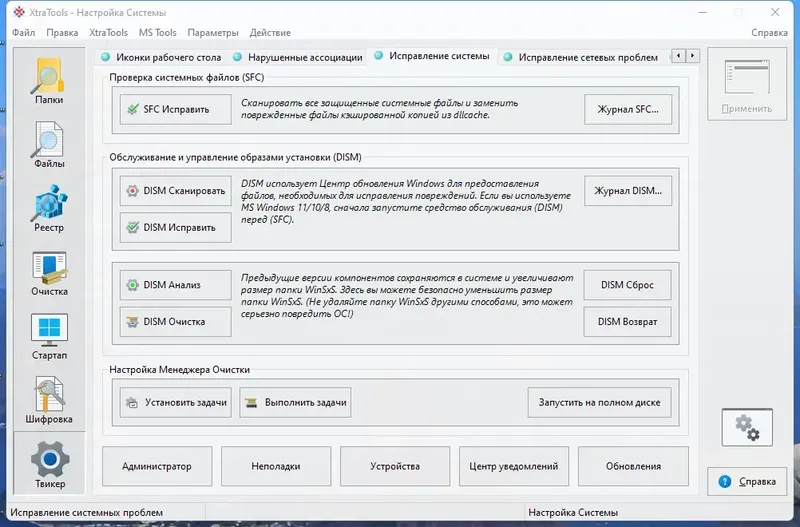
Task: Click the Справка button at bottom right
Action: pyautogui.click(x=747, y=482)
